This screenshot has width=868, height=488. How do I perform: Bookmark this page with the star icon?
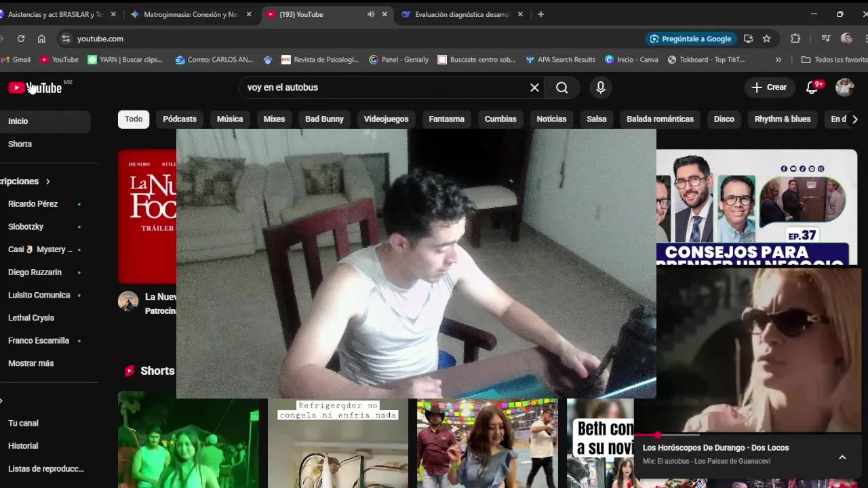766,39
